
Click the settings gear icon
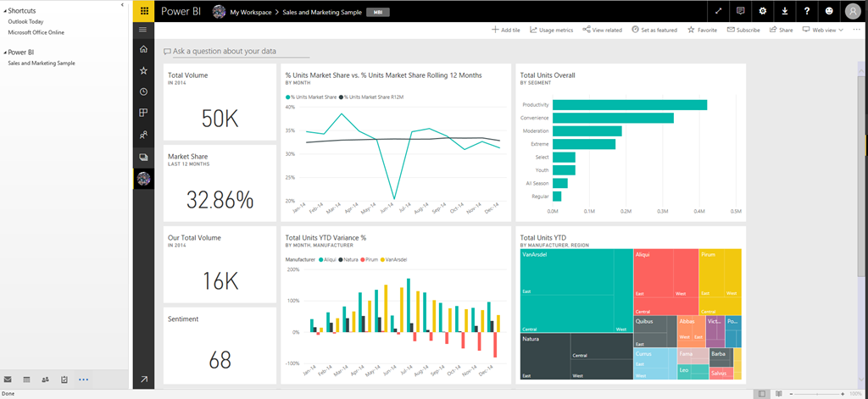762,12
